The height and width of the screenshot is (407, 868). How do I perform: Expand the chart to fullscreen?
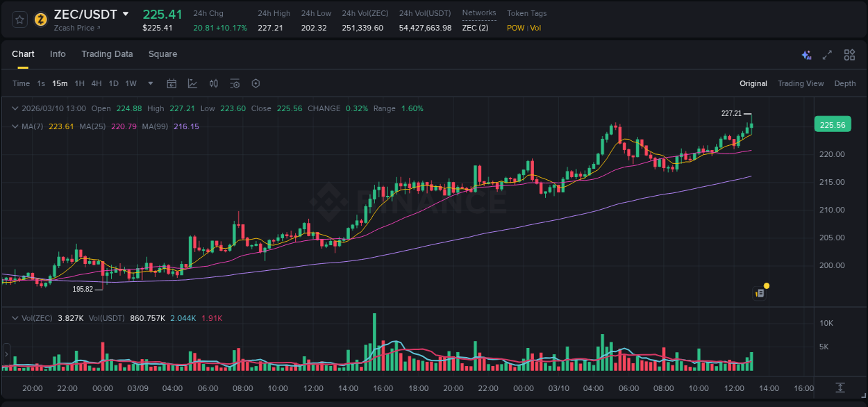(826, 54)
